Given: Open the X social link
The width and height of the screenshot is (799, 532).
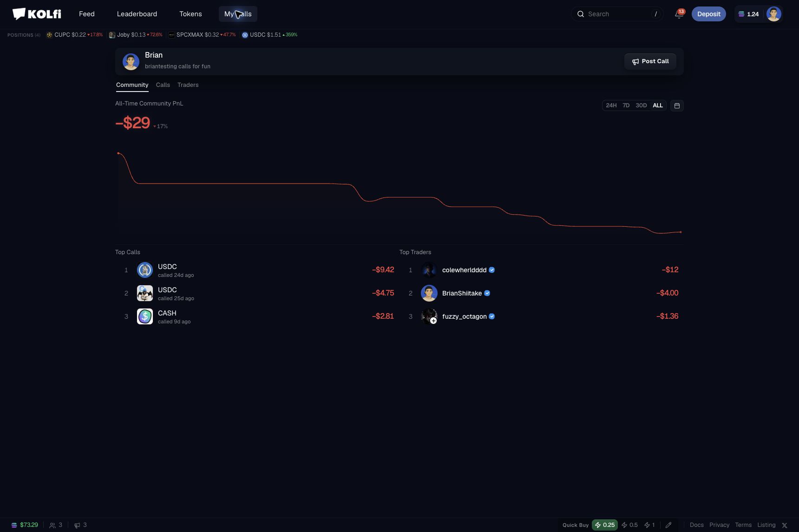Looking at the screenshot, I should point(785,525).
